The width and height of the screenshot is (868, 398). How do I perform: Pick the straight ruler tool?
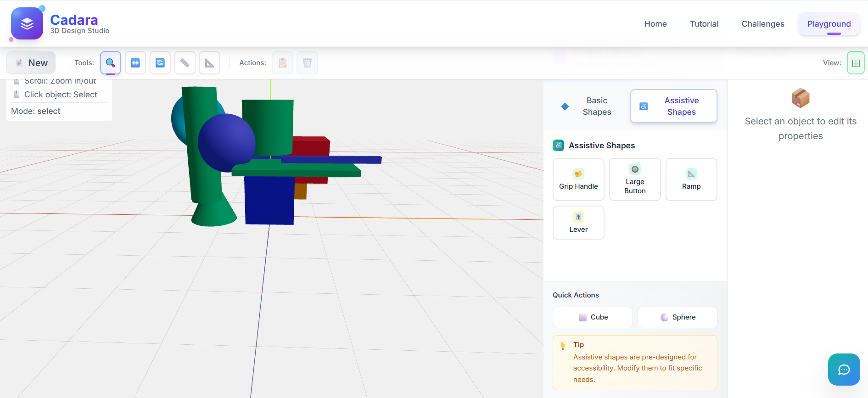click(185, 63)
